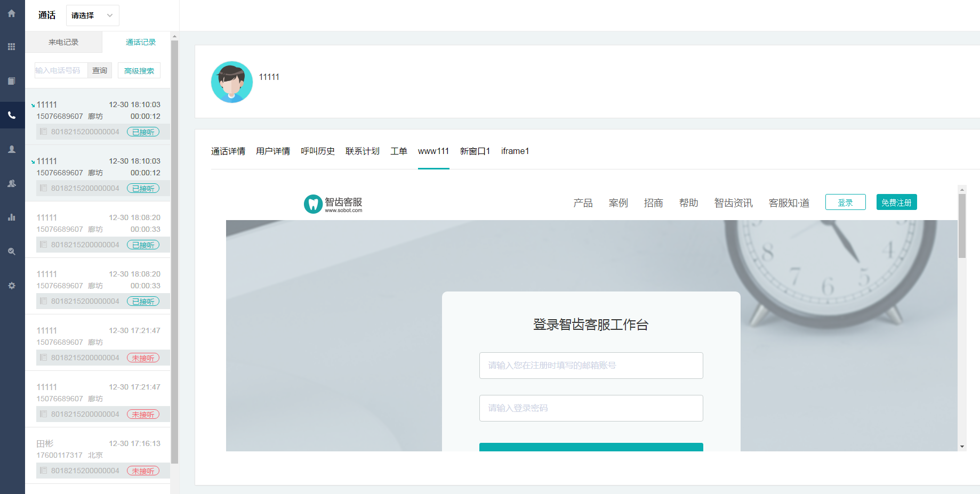Open the user group icon in the sidebar
Viewport: 980px width, 494px height.
[12, 183]
